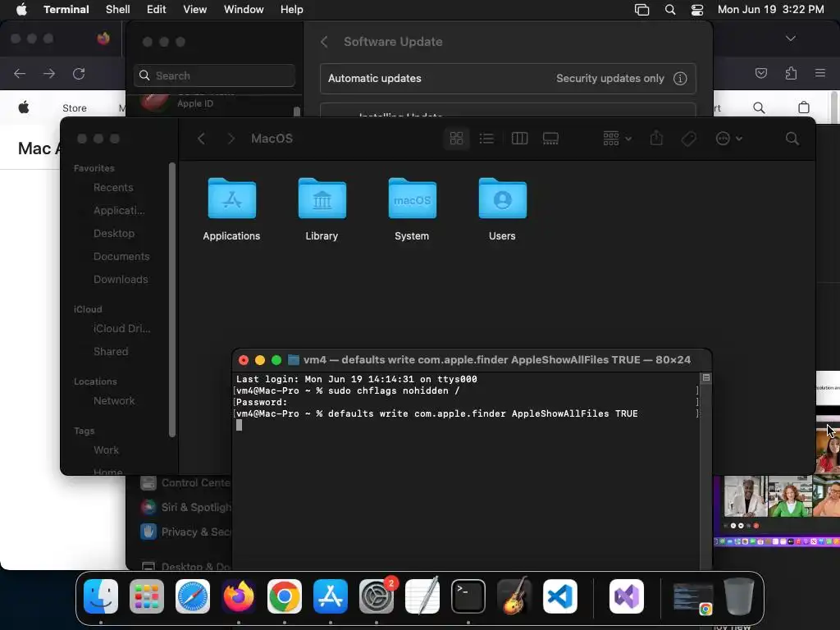This screenshot has height=630, width=840.
Task: Launch Google Chrome from the Dock
Action: pyautogui.click(x=285, y=596)
